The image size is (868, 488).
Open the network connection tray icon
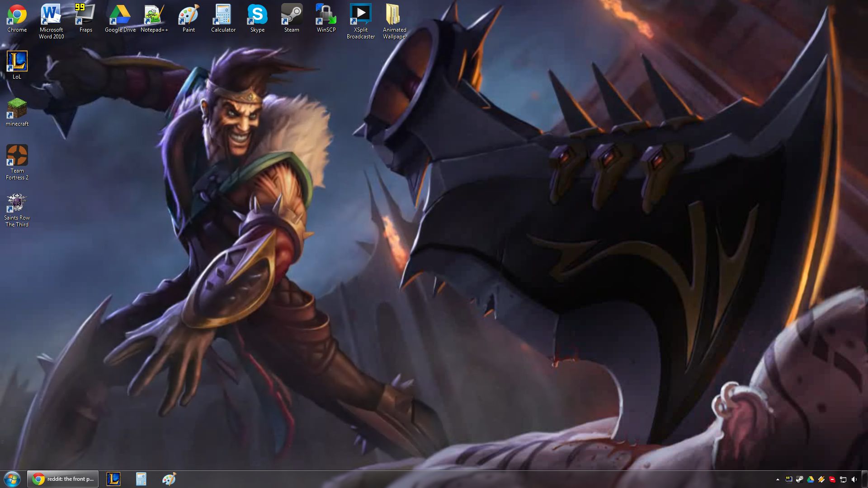click(x=843, y=479)
